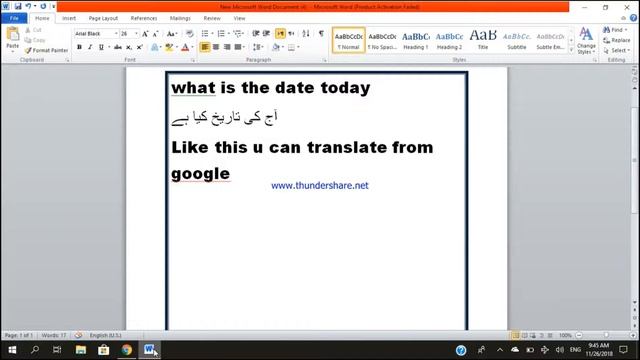Toggle Strikethrough formatting

118,47
